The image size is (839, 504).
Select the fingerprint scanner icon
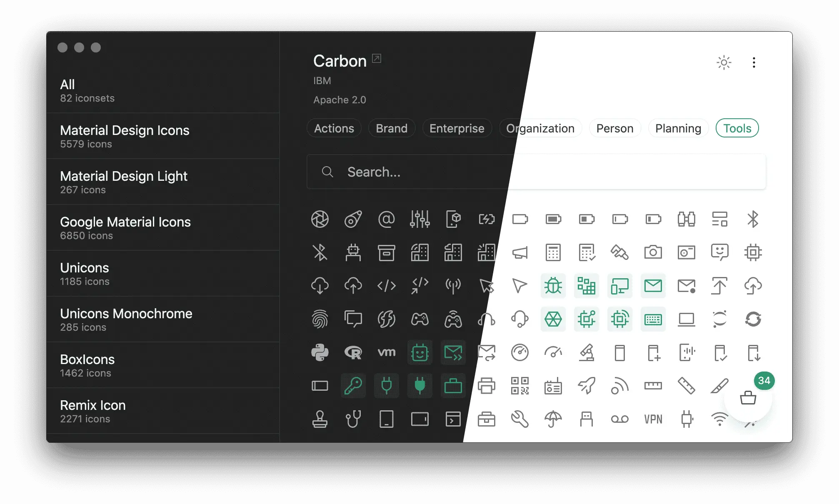320,318
